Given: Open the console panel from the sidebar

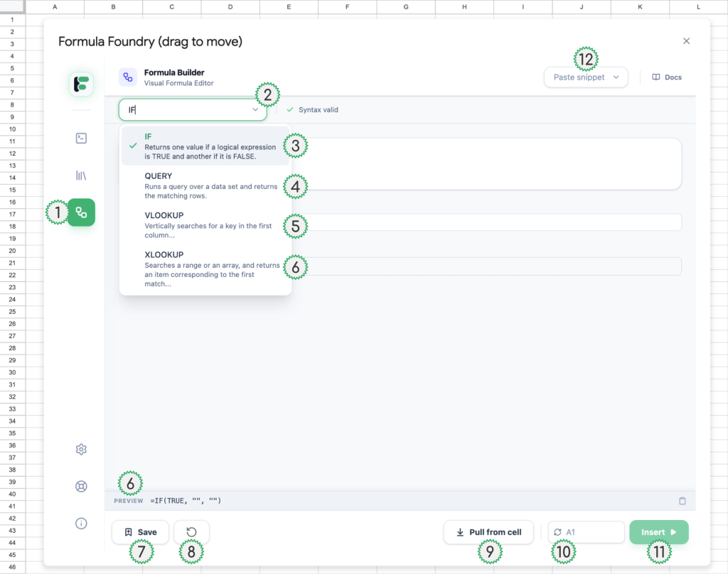Looking at the screenshot, I should point(81,139).
